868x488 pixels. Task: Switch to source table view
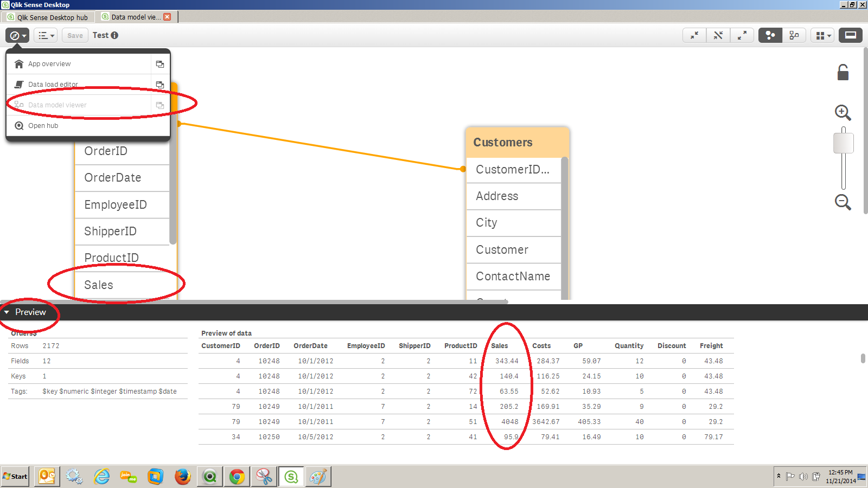794,35
